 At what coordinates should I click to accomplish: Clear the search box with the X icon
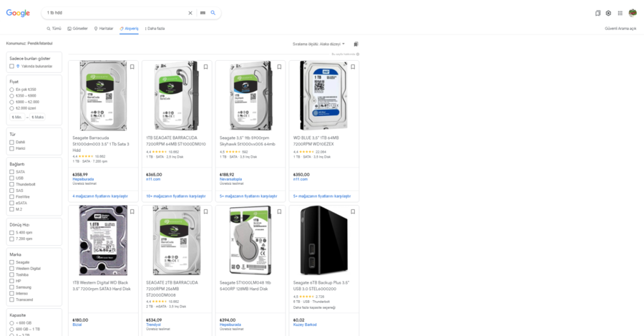(190, 13)
